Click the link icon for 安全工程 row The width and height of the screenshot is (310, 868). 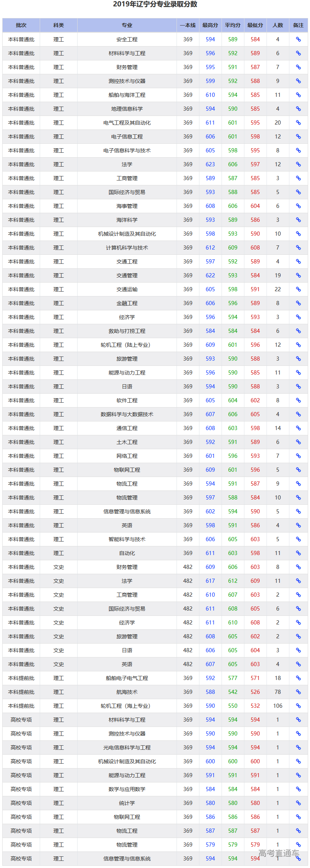(x=298, y=39)
